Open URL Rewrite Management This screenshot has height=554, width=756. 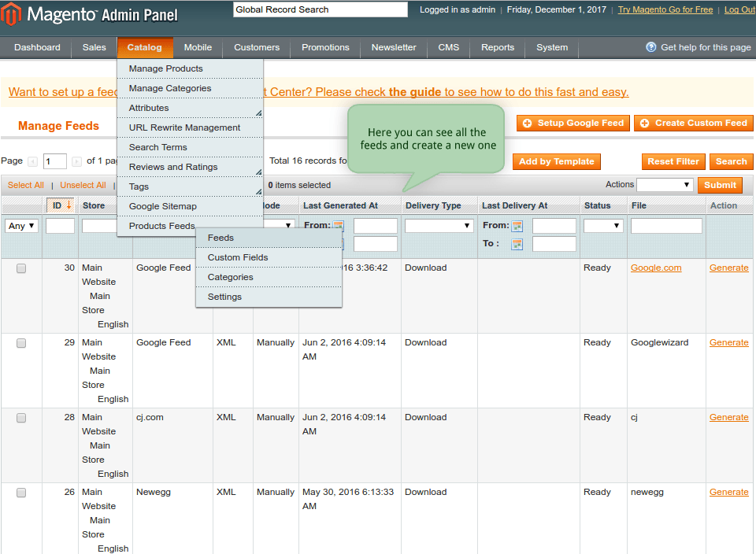coord(190,127)
